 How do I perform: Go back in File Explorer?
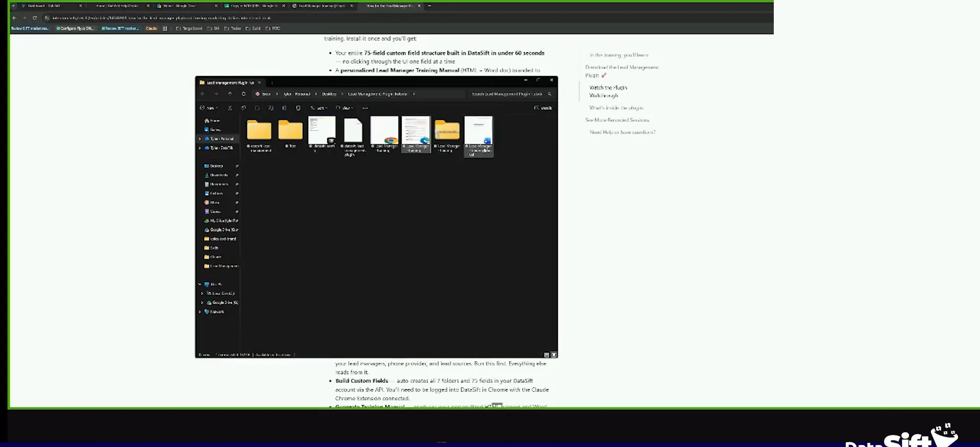tap(203, 94)
